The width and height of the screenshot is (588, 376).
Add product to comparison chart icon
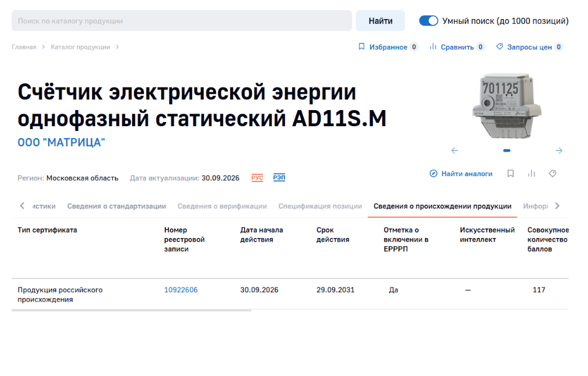coord(531,174)
